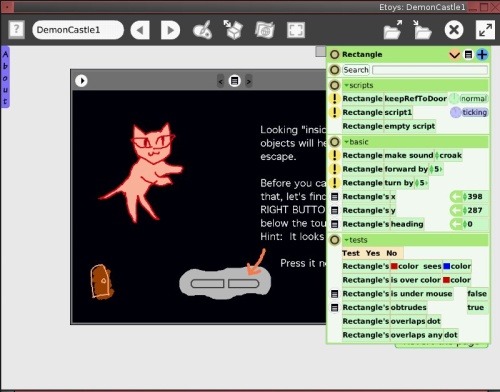Run forward by with yellow exclamation
Viewport: 500px width, 392px height.
tap(335, 169)
